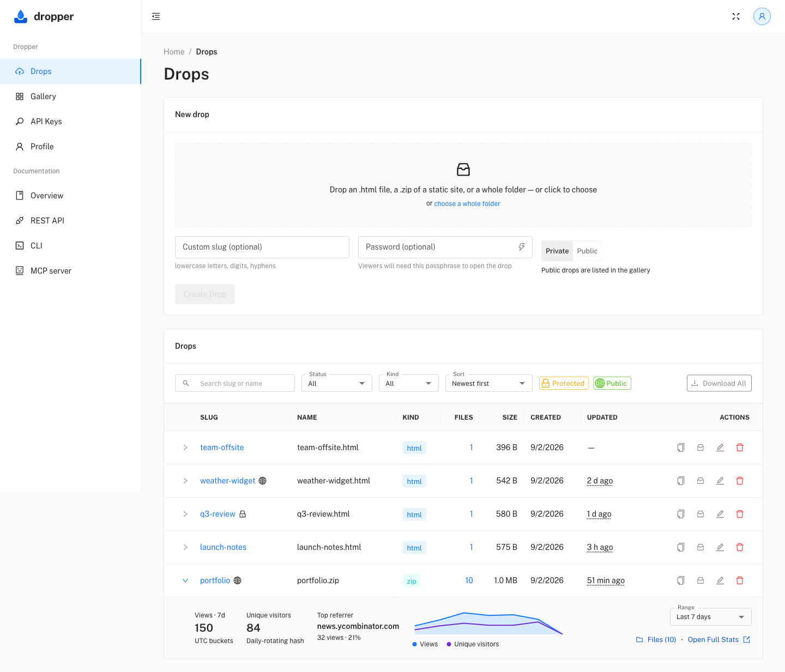Click the Password (optional) input field

pyautogui.click(x=445, y=247)
